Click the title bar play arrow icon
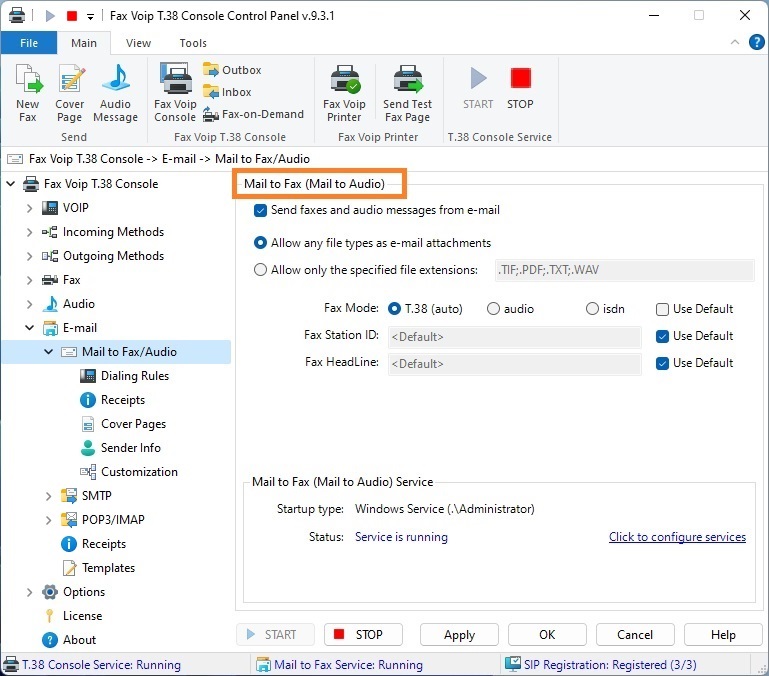Screen dimensions: 769x676 (x=50, y=16)
